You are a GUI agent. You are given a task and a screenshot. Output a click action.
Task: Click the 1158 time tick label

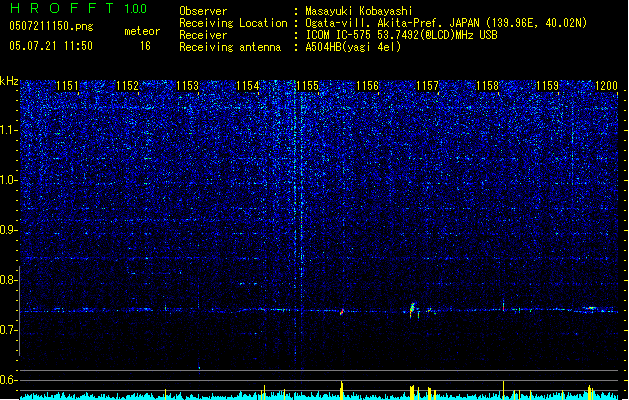pyautogui.click(x=487, y=86)
